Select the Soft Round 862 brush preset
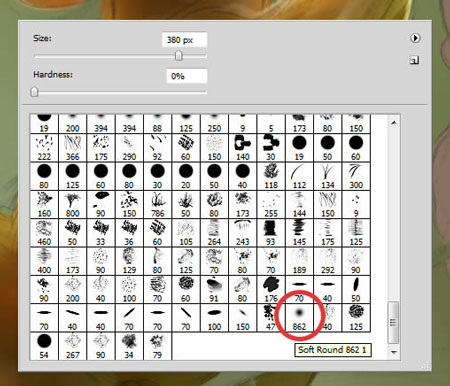Image resolution: width=450 pixels, height=386 pixels. (299, 318)
